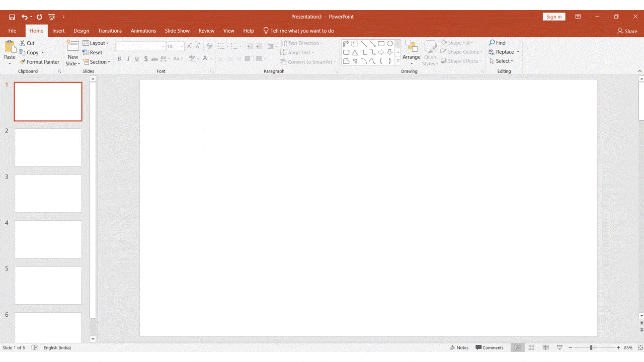Select the left brace shape

click(381, 61)
